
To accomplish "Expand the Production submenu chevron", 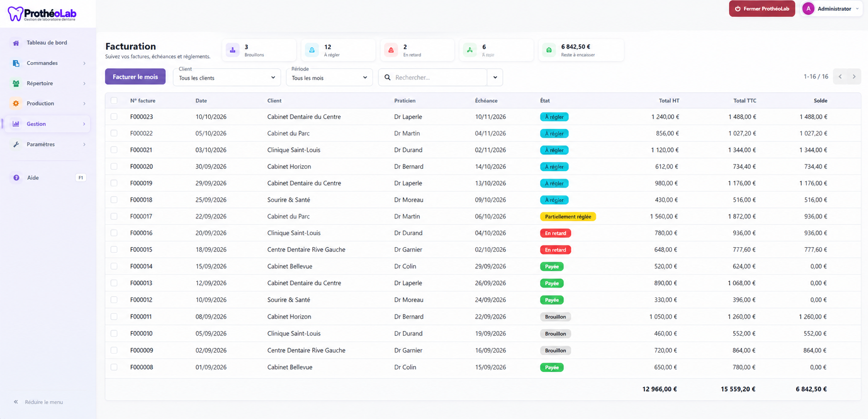I will [84, 103].
